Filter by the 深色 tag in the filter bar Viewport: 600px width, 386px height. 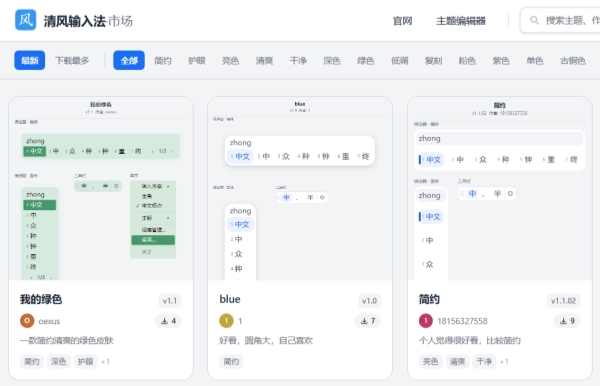pyautogui.click(x=332, y=60)
